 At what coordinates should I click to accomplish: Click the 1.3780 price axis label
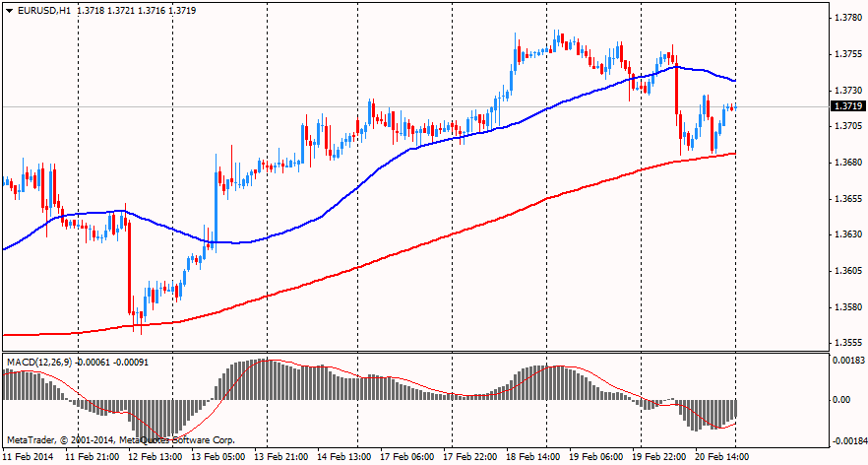pyautogui.click(x=847, y=19)
